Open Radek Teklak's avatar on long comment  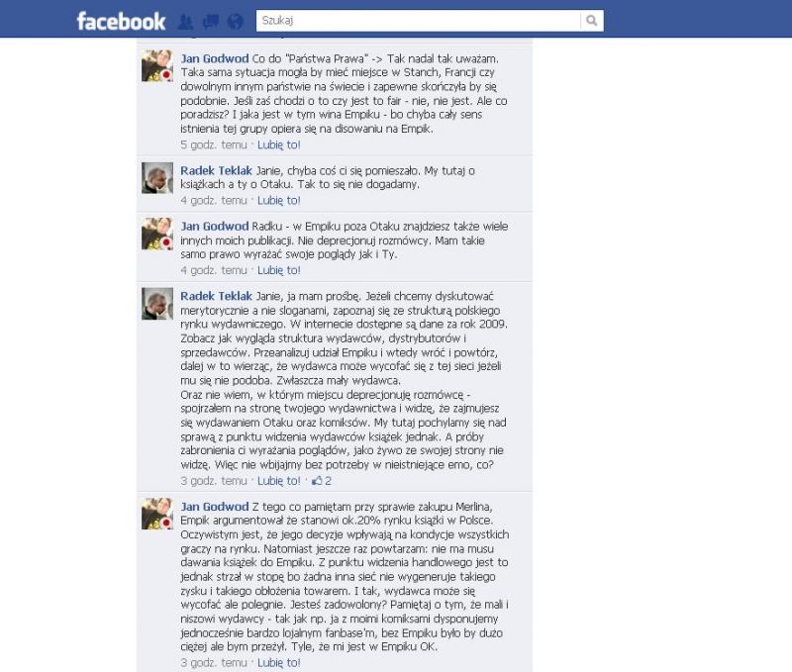[157, 304]
